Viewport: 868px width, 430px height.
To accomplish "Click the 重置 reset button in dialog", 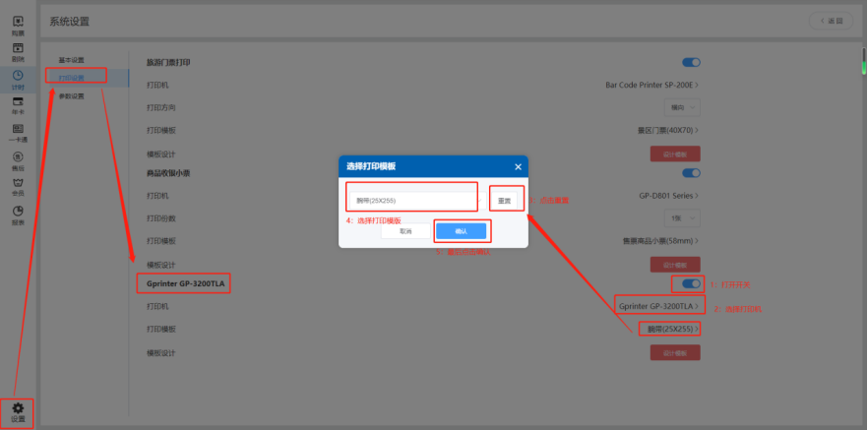I will (x=503, y=200).
